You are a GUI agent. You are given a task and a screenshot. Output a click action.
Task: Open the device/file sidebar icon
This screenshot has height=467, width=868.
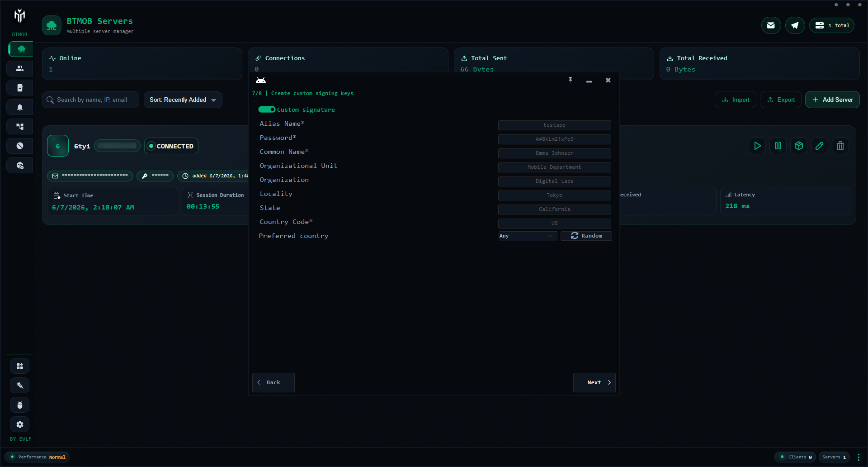[x=20, y=88]
